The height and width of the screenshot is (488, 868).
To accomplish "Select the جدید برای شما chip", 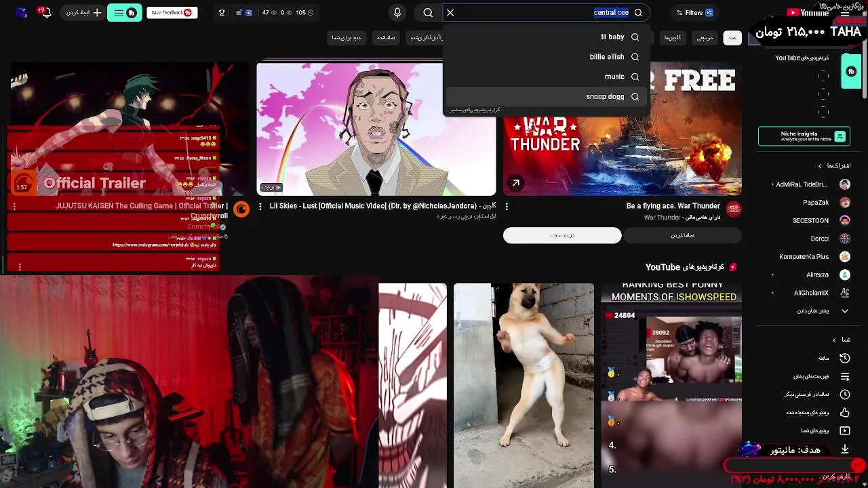I will pyautogui.click(x=347, y=38).
